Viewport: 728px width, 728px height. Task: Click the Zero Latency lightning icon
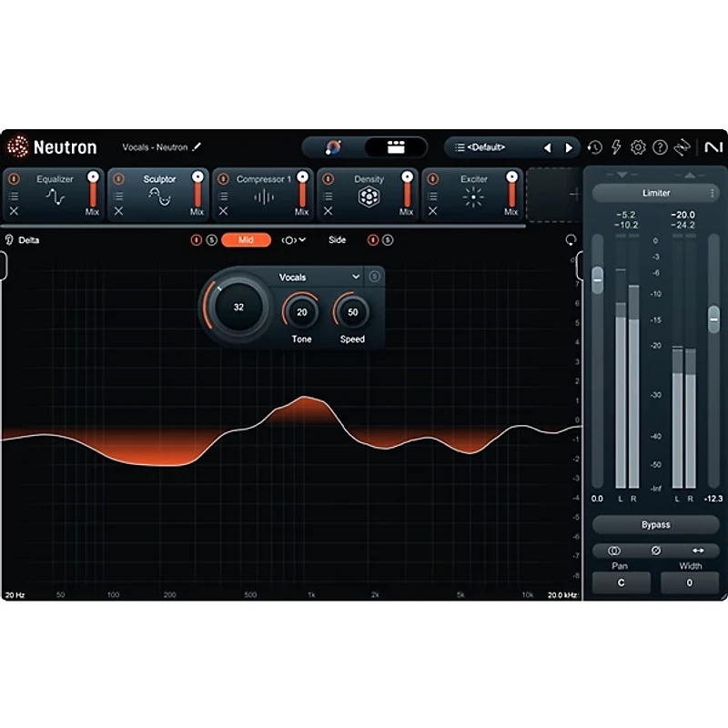tap(616, 147)
